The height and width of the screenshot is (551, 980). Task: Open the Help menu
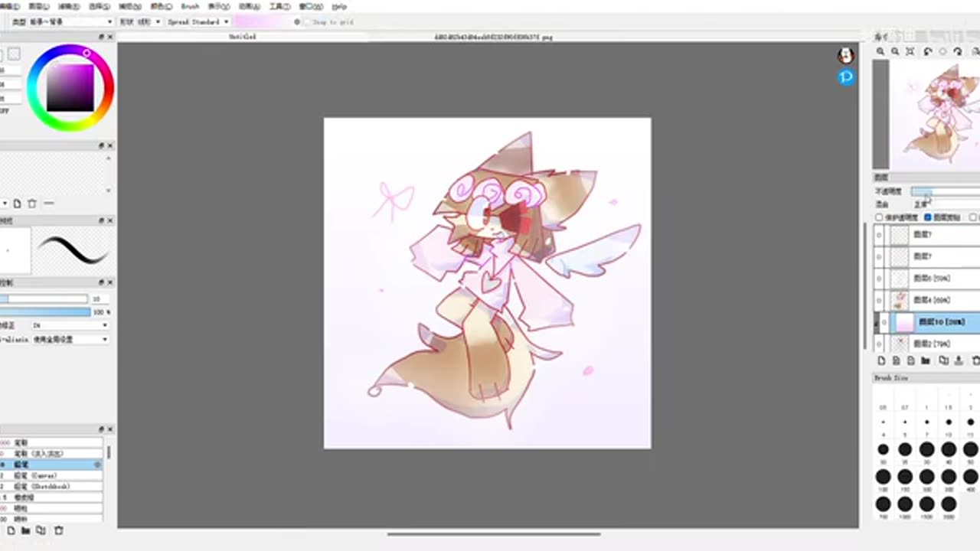coord(339,6)
